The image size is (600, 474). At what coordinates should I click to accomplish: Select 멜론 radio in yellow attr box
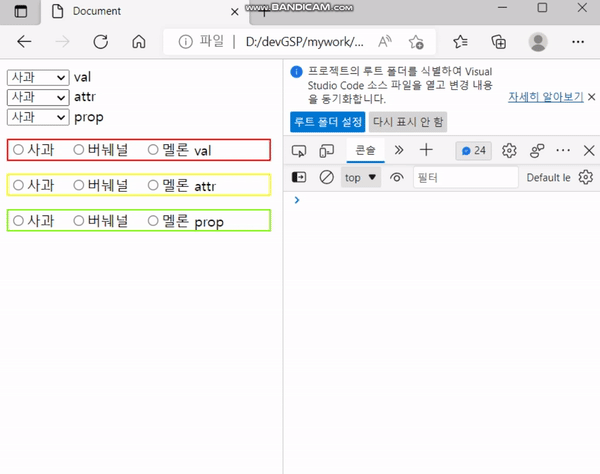click(x=153, y=185)
